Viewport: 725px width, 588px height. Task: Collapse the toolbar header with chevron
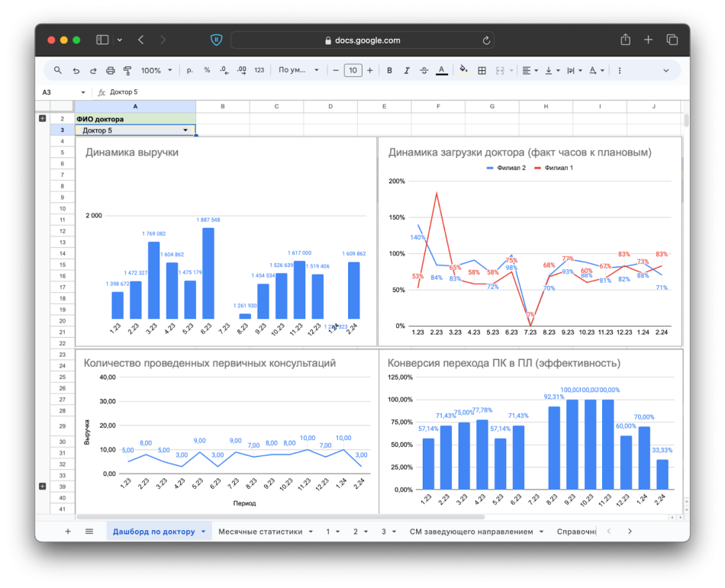(665, 70)
